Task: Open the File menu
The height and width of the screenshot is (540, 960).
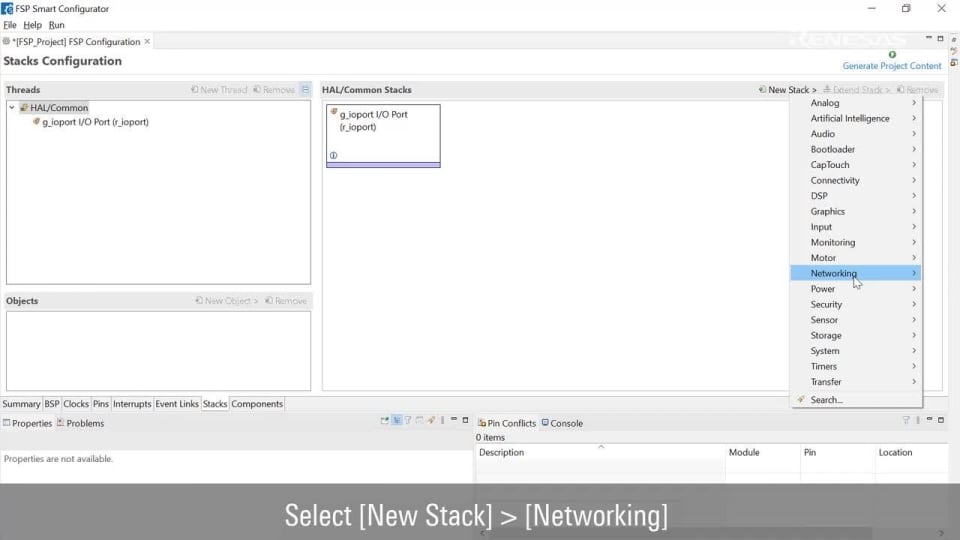Action: (10, 25)
